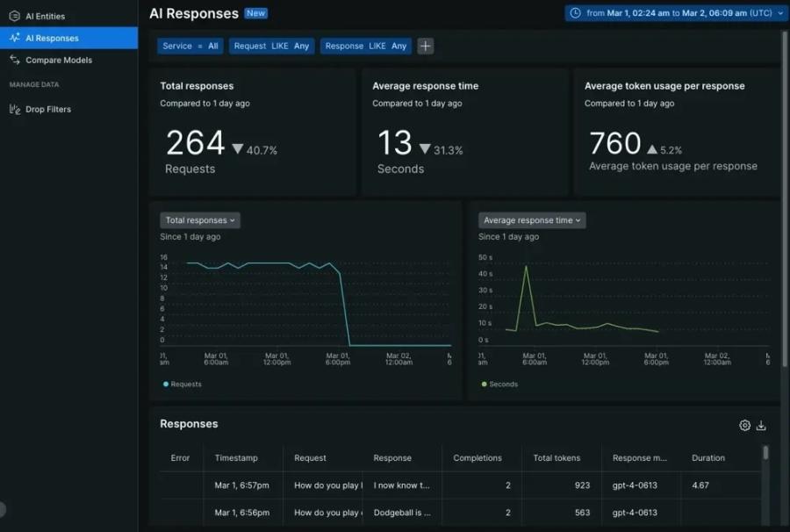Toggle the Requests legend item
This screenshot has height=532, width=790.
click(x=182, y=384)
